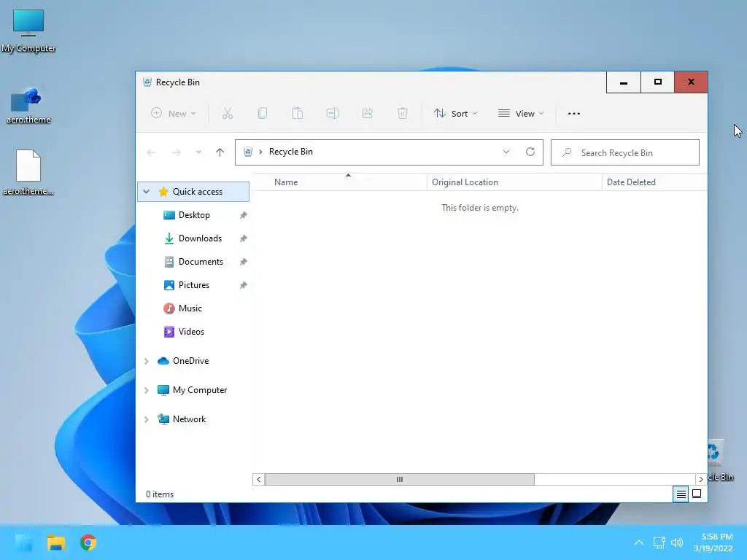Unpin Pictures using its pin icon
The height and width of the screenshot is (560, 747).
[244, 285]
